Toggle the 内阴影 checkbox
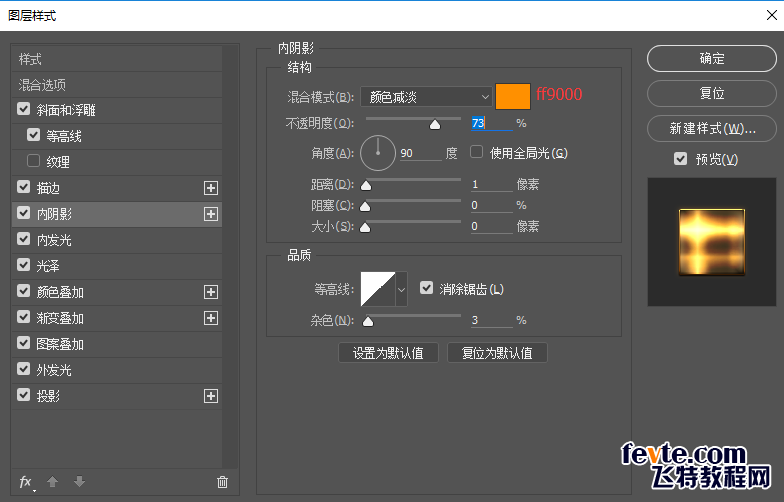The height and width of the screenshot is (502, 784). coord(24,213)
